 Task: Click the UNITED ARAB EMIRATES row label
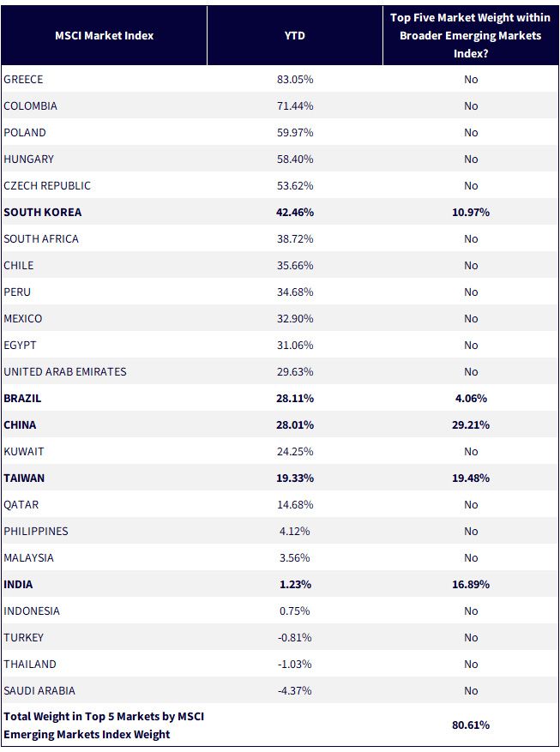click(x=65, y=371)
